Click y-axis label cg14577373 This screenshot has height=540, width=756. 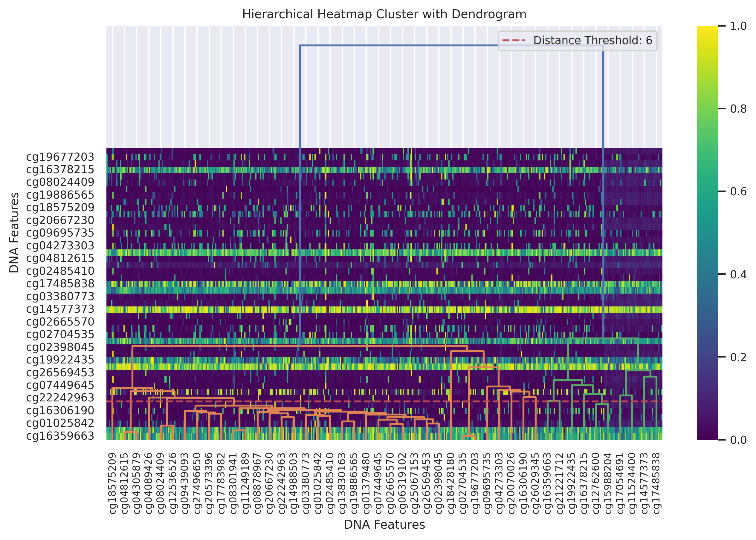60,309
